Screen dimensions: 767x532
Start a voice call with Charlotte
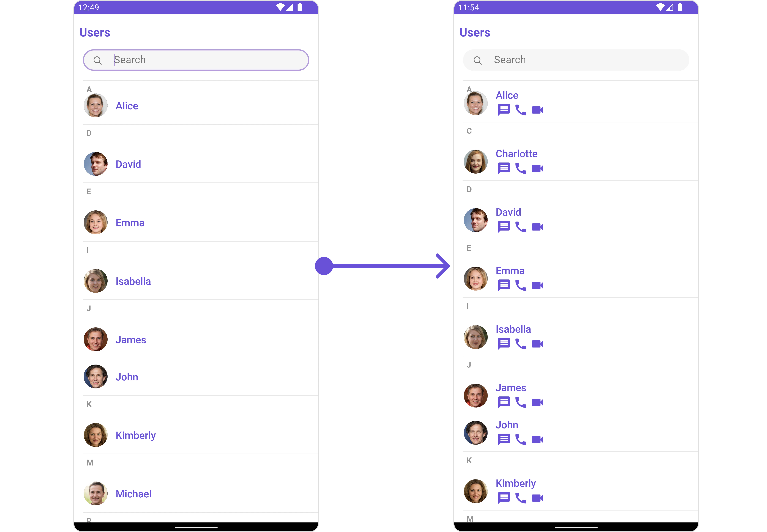(x=520, y=168)
